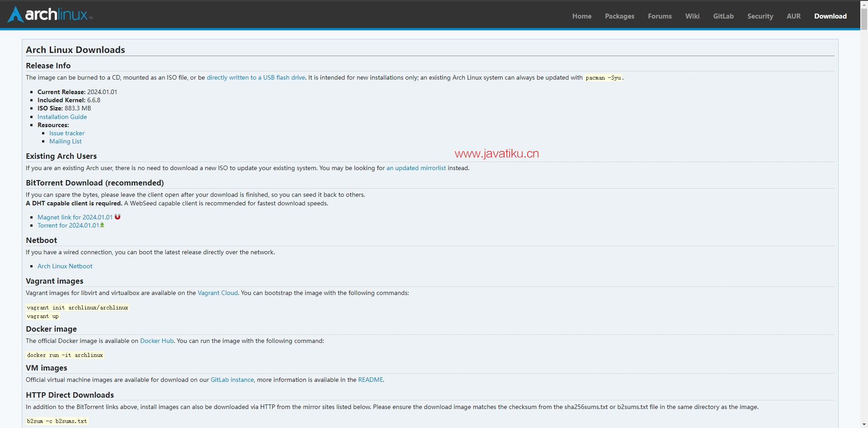Screen dimensions: 868x428
Task: Click the green download icon beside Torrent link
Action: 102,225
